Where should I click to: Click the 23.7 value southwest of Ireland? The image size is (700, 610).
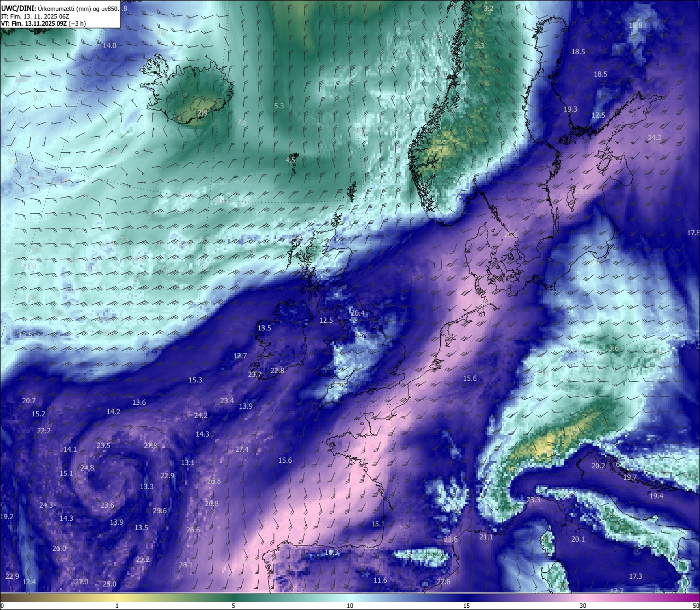coord(255,375)
